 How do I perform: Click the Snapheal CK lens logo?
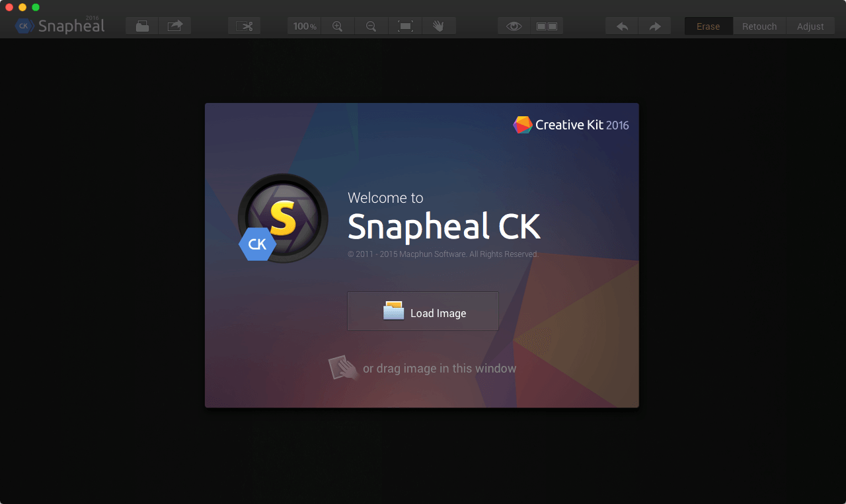point(283,218)
